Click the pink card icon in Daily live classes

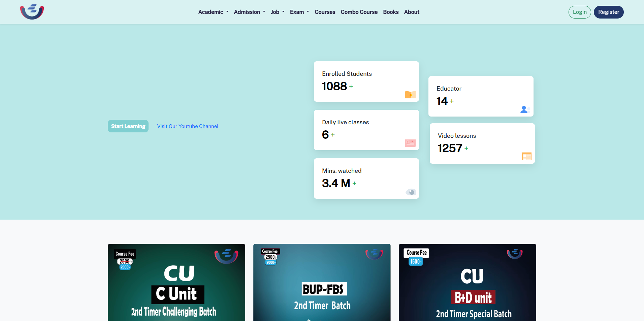click(x=410, y=143)
